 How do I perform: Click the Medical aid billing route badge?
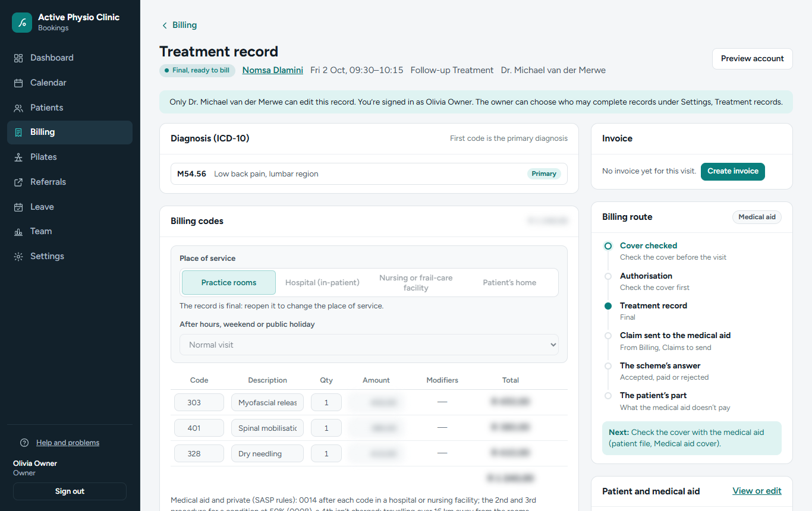[757, 217]
